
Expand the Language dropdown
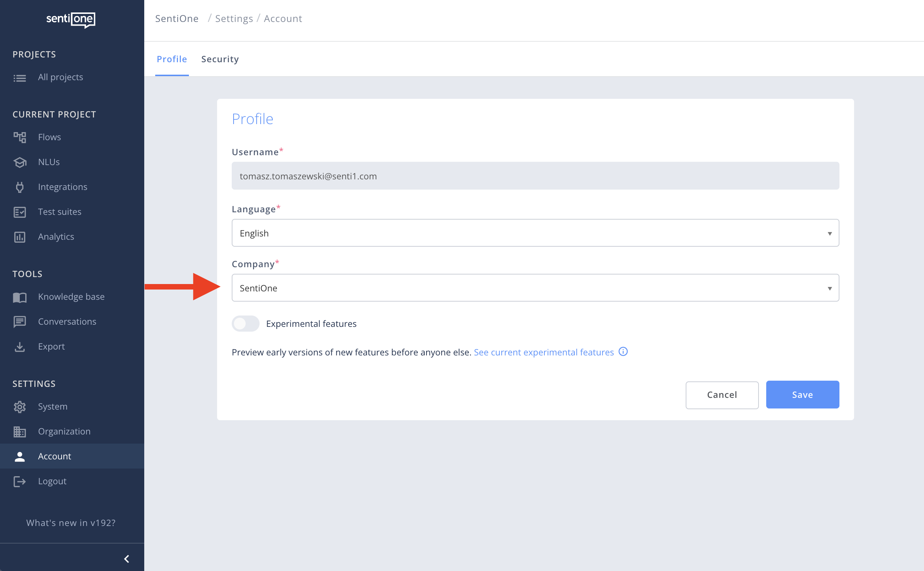coord(535,233)
